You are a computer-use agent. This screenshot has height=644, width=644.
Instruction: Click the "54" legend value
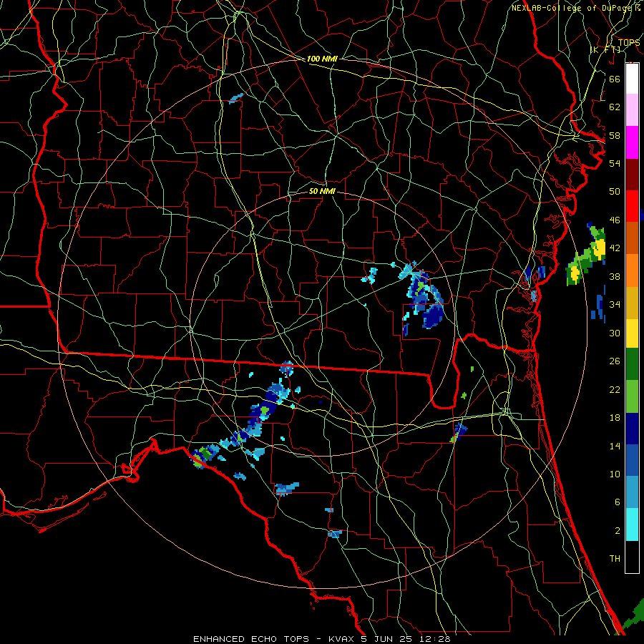point(615,163)
